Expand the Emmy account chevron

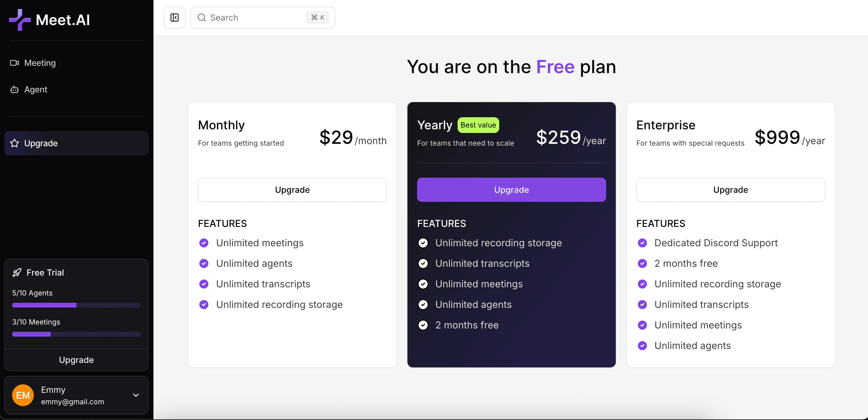[136, 395]
